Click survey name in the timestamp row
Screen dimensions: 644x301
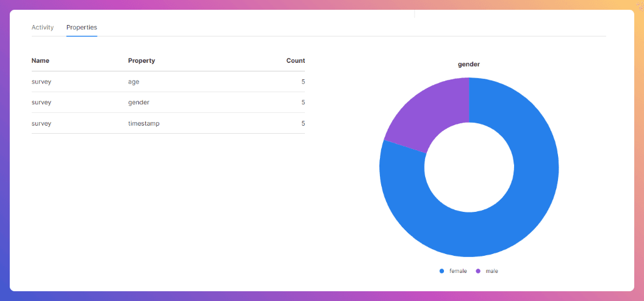click(41, 123)
